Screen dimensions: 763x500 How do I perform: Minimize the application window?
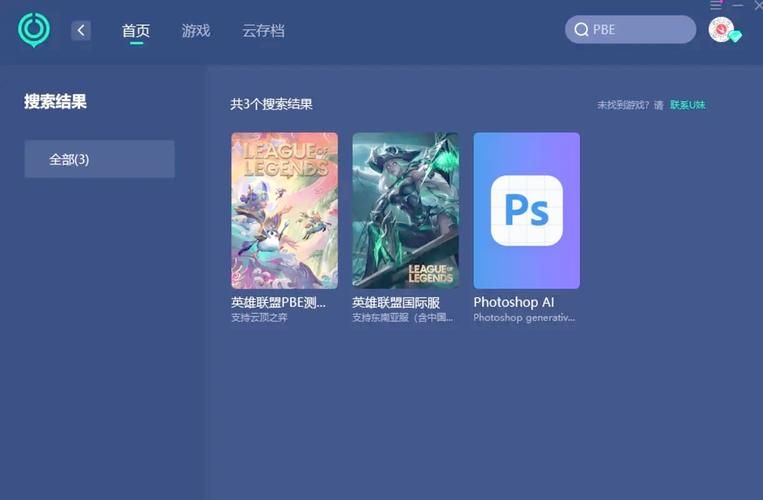click(738, 5)
